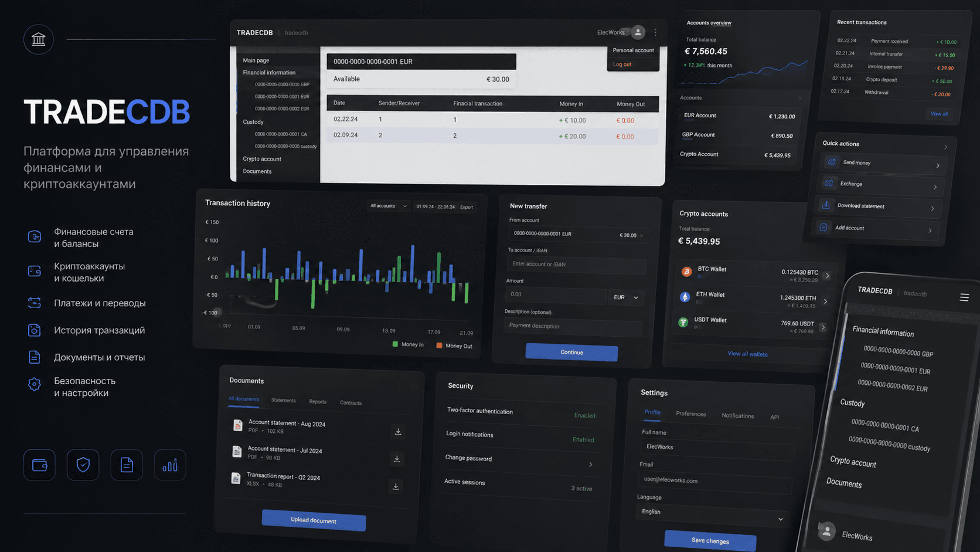Click the ETH Wallet coin icon

tap(685, 297)
